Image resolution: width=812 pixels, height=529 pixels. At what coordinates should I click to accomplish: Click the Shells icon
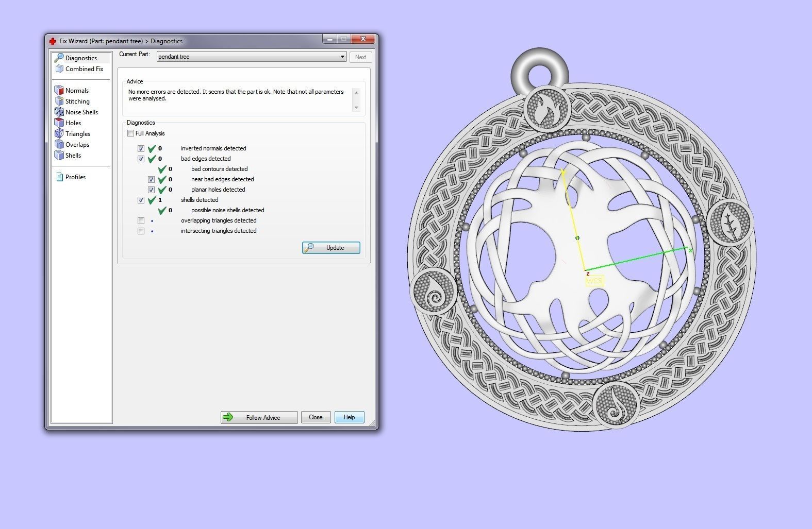(59, 155)
